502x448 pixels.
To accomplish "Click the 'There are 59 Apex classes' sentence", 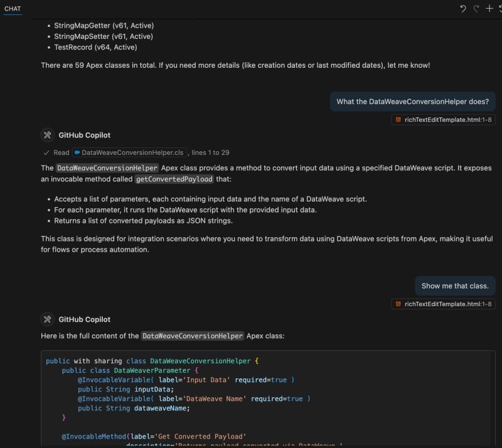I will click(235, 65).
